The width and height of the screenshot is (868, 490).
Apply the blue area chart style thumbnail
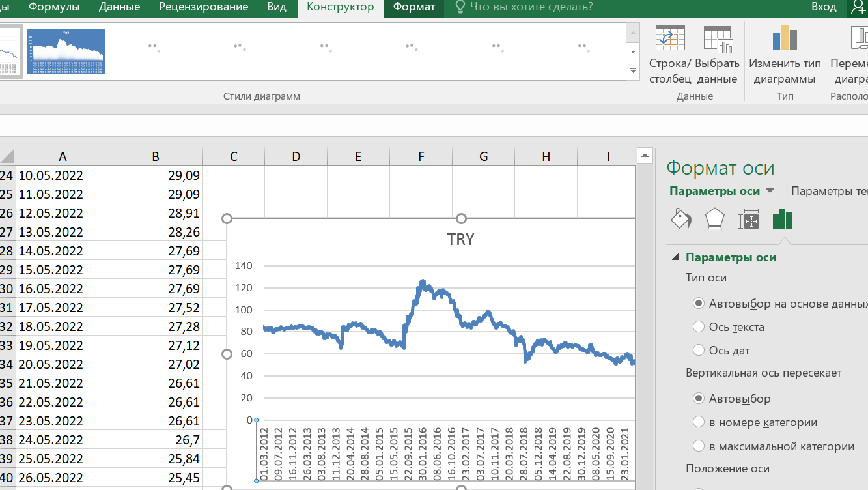click(x=66, y=51)
